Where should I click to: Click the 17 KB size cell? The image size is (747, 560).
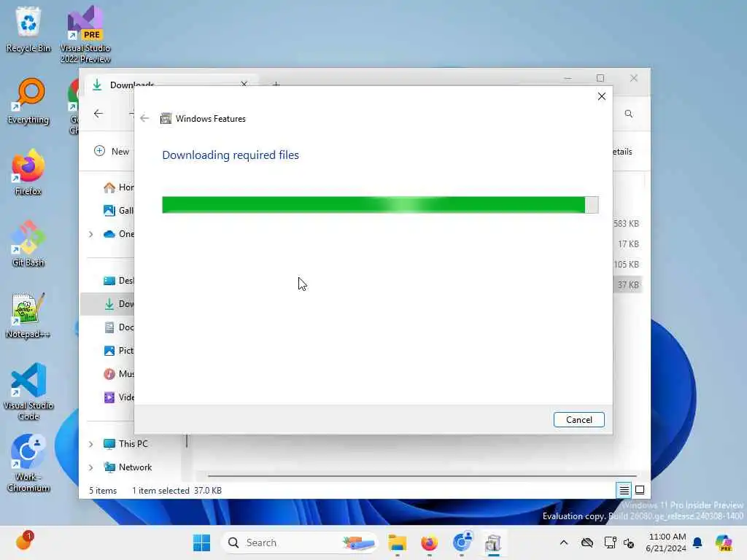628,244
